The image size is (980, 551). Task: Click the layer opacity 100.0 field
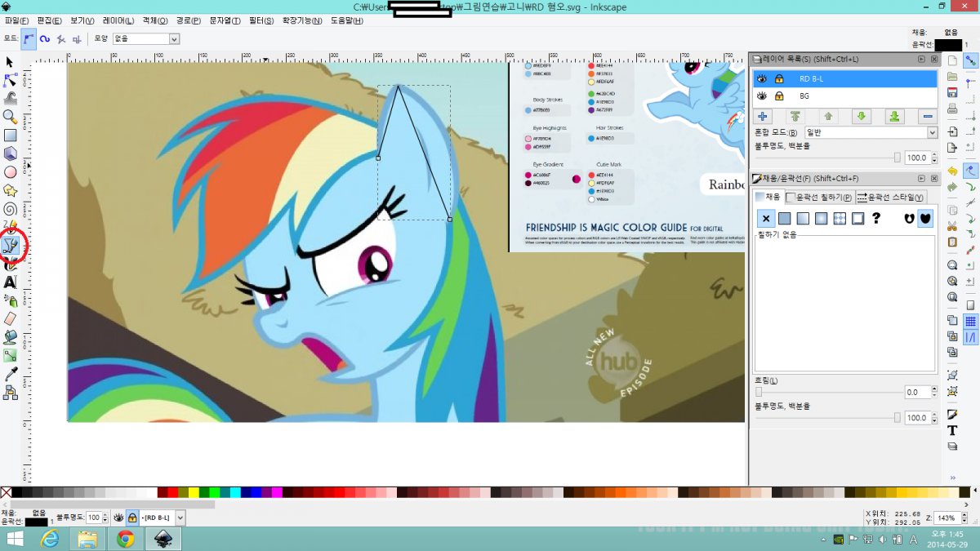pyautogui.click(x=917, y=158)
